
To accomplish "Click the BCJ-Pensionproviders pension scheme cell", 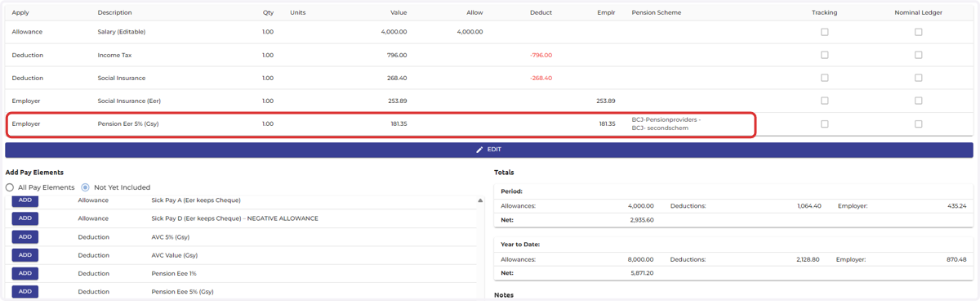I will pyautogui.click(x=666, y=124).
